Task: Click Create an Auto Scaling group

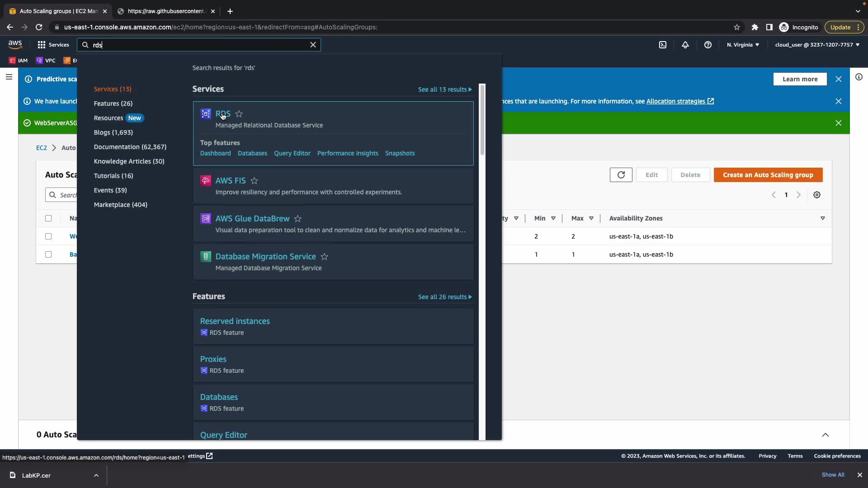Action: [x=768, y=175]
